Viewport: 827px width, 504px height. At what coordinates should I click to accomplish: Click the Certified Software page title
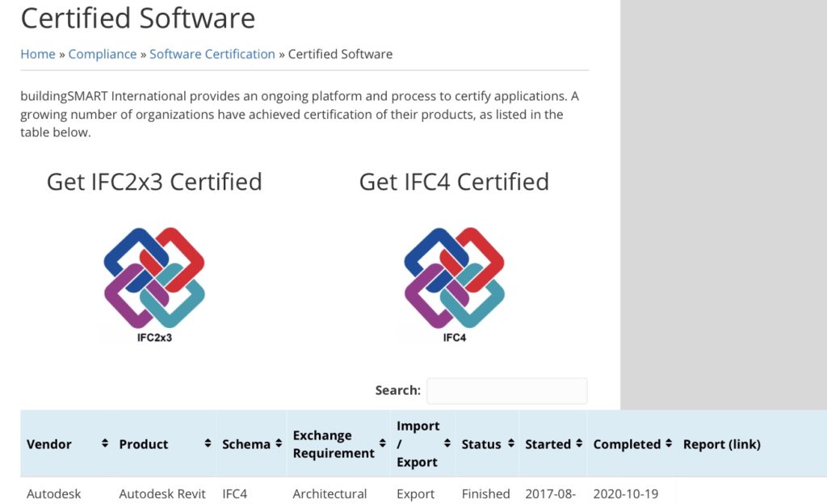(x=138, y=18)
